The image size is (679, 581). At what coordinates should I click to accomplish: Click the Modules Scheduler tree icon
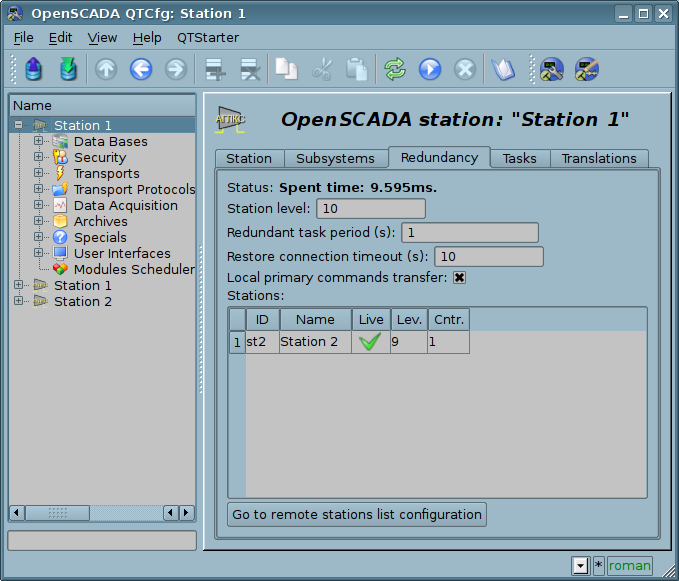60,269
